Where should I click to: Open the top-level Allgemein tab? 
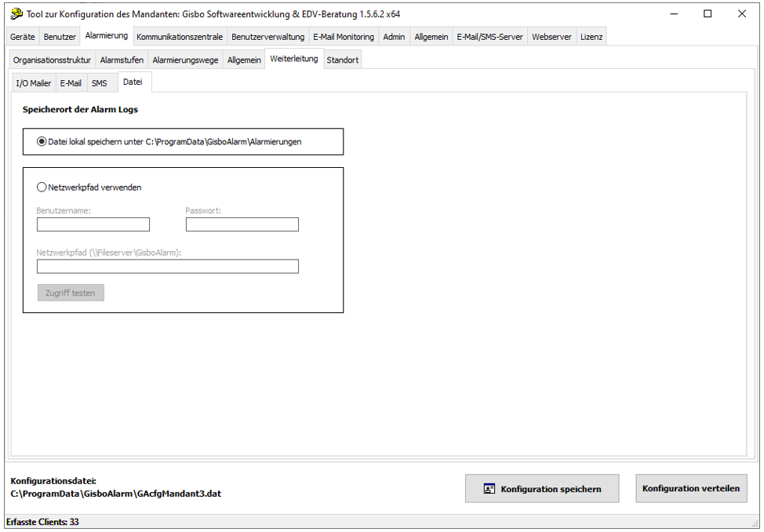pyautogui.click(x=431, y=37)
